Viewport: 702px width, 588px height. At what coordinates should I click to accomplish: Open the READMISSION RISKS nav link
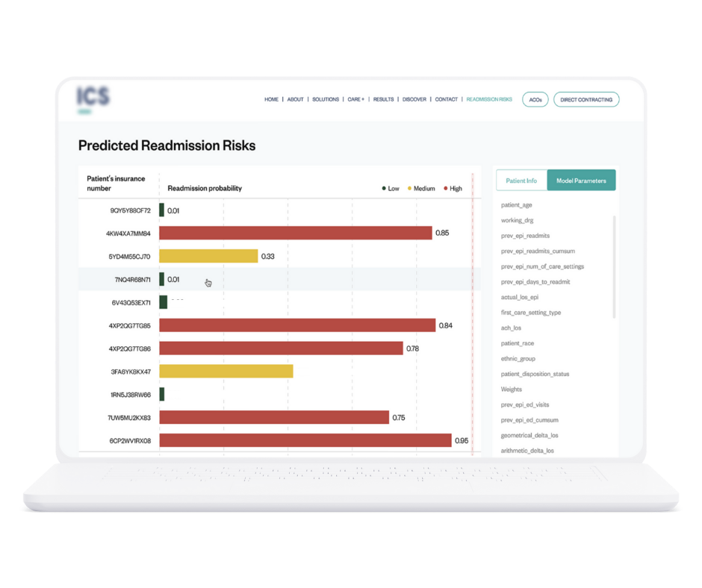point(489,99)
